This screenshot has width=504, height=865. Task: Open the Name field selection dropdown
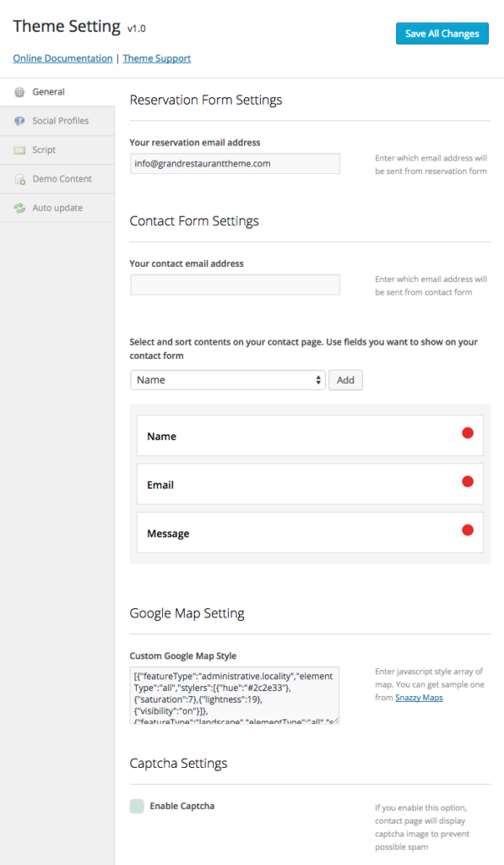[228, 380]
